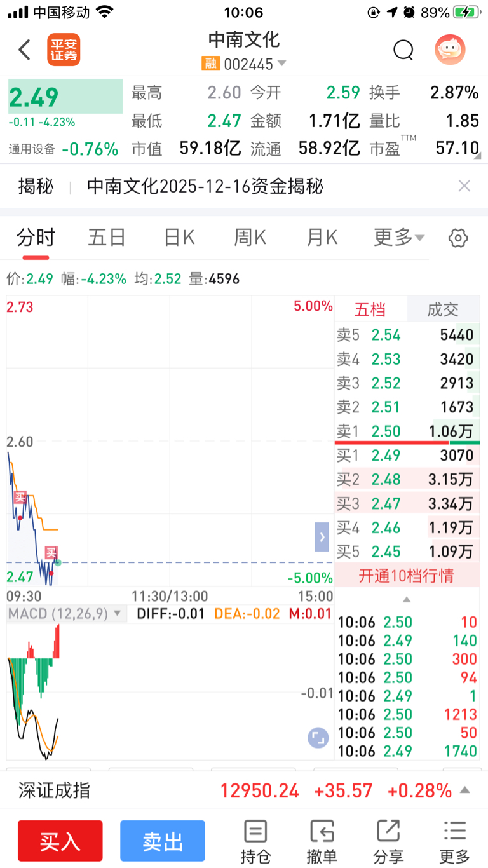Viewport: 488px width, 868px height.
Task: Tap the back arrow icon
Action: pyautogui.click(x=24, y=50)
